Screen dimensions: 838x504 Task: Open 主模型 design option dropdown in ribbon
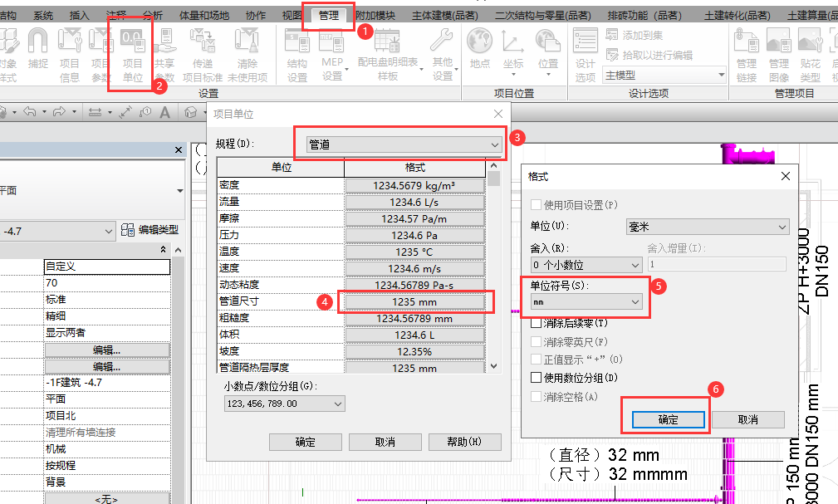click(x=664, y=76)
